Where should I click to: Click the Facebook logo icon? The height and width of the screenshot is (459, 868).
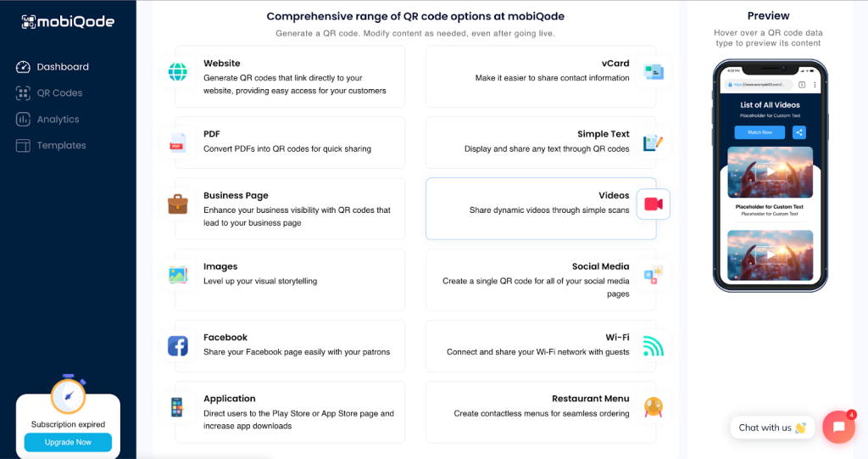click(x=178, y=345)
